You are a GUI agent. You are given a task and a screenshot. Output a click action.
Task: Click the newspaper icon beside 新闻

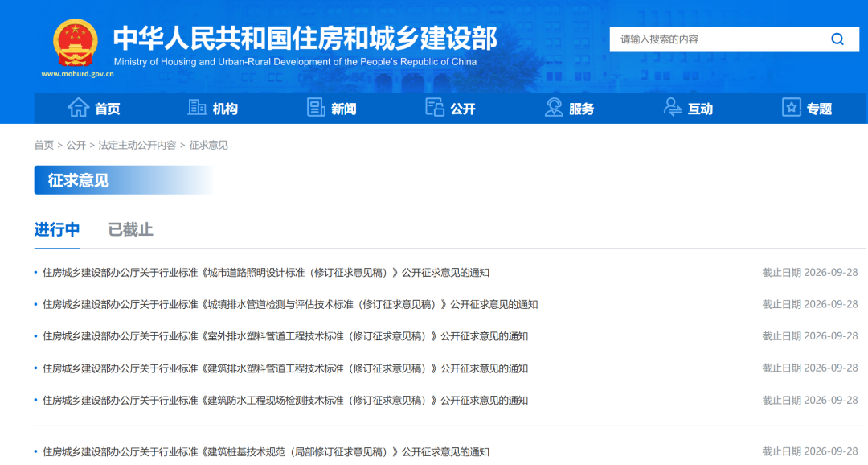click(x=316, y=107)
